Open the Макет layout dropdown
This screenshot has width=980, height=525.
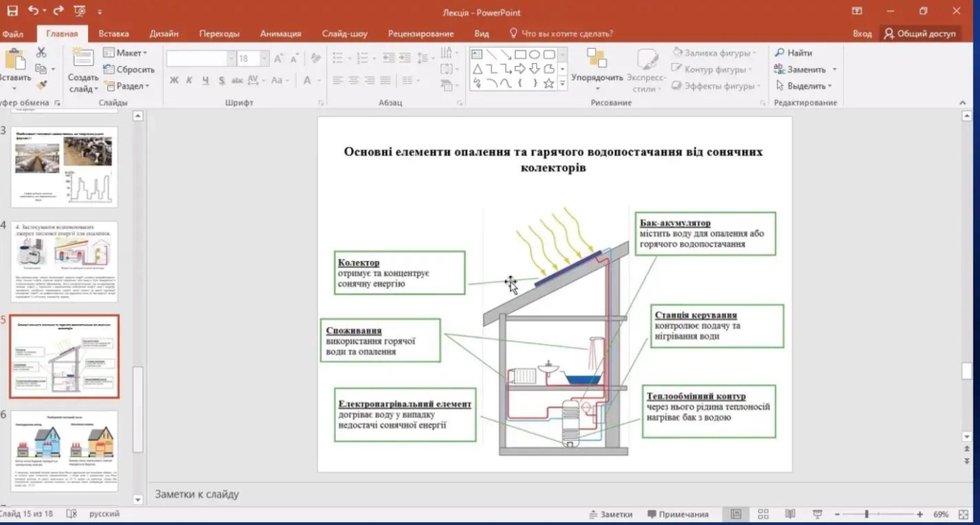click(x=131, y=54)
